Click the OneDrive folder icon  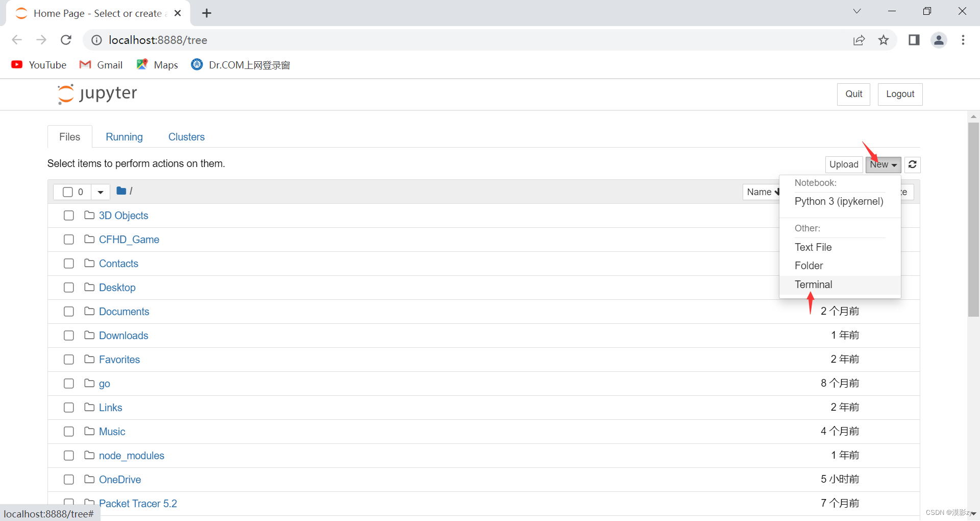coord(89,479)
